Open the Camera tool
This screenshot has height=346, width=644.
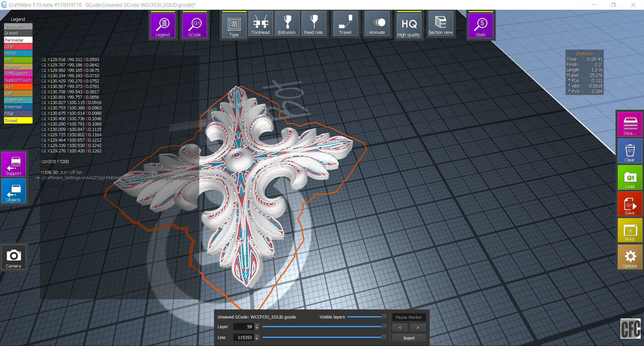tap(13, 257)
